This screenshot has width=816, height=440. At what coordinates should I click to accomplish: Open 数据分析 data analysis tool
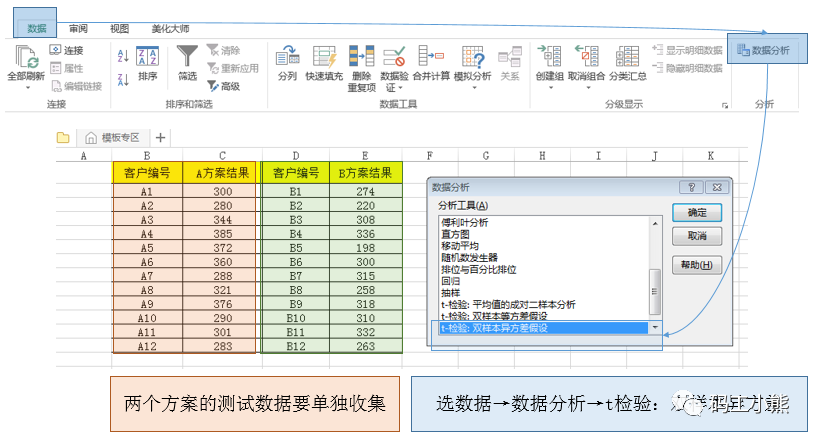pyautogui.click(x=763, y=50)
